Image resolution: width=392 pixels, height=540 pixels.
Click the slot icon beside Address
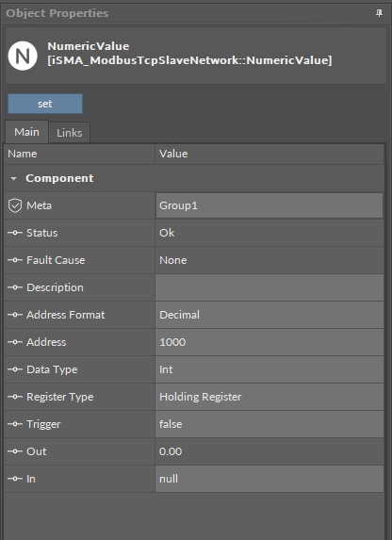coord(15,342)
